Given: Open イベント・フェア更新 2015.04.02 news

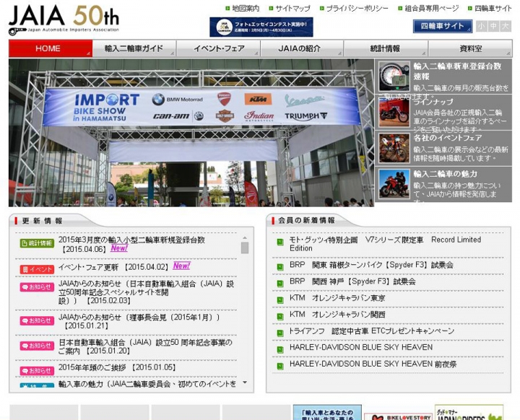Looking at the screenshot, I should click(x=113, y=267).
